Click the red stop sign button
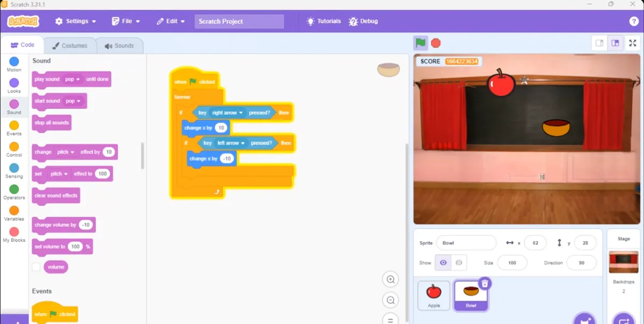Viewport: 644px width, 324px height. [436, 42]
